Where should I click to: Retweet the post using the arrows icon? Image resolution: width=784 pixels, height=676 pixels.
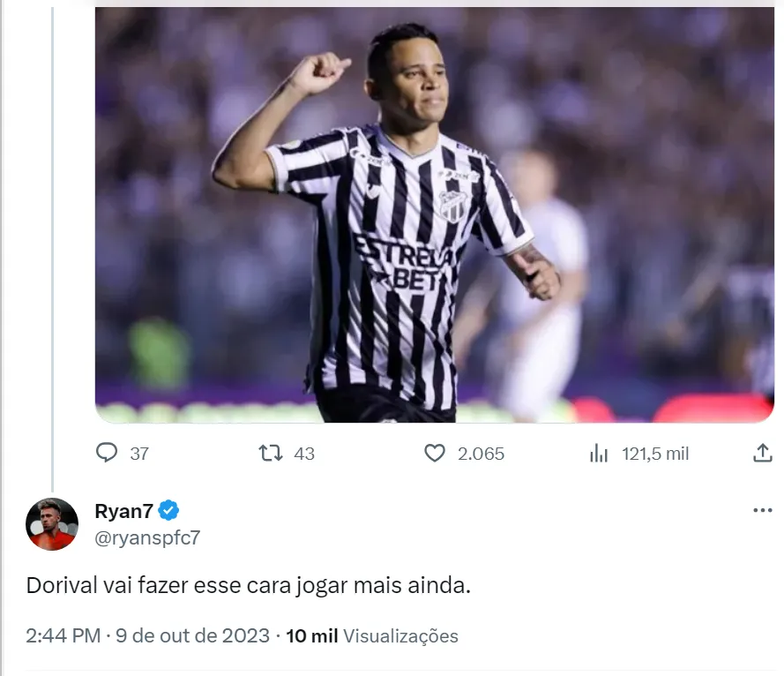coord(270,454)
